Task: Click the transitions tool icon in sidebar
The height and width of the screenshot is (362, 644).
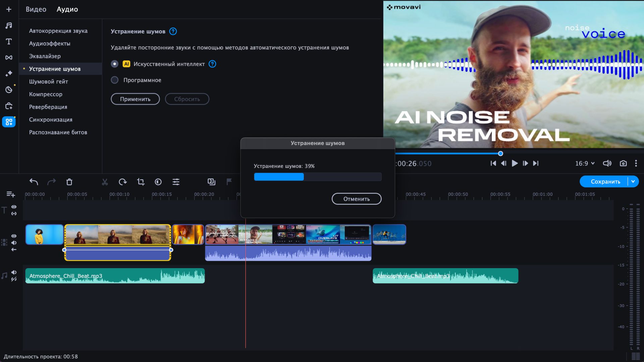Action: [x=8, y=57]
